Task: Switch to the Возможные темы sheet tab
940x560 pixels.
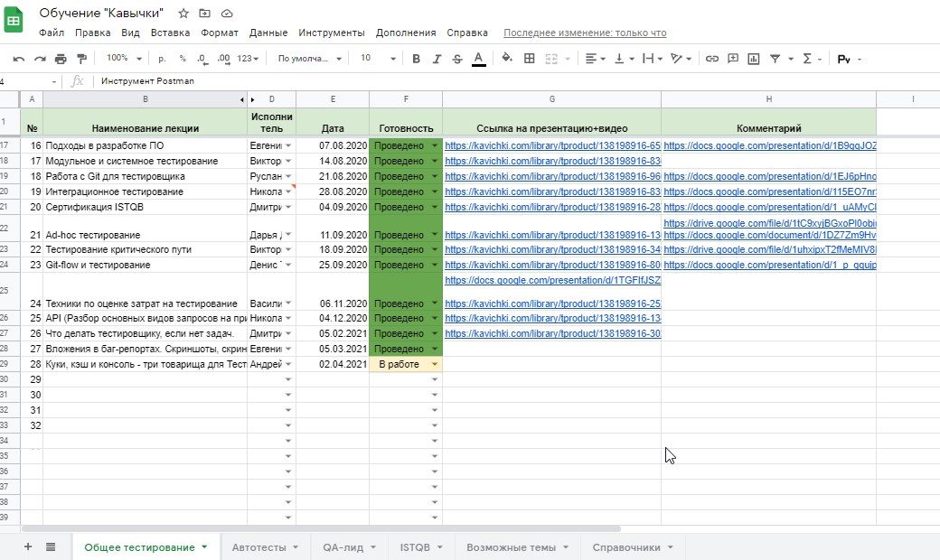Action: pos(517,547)
